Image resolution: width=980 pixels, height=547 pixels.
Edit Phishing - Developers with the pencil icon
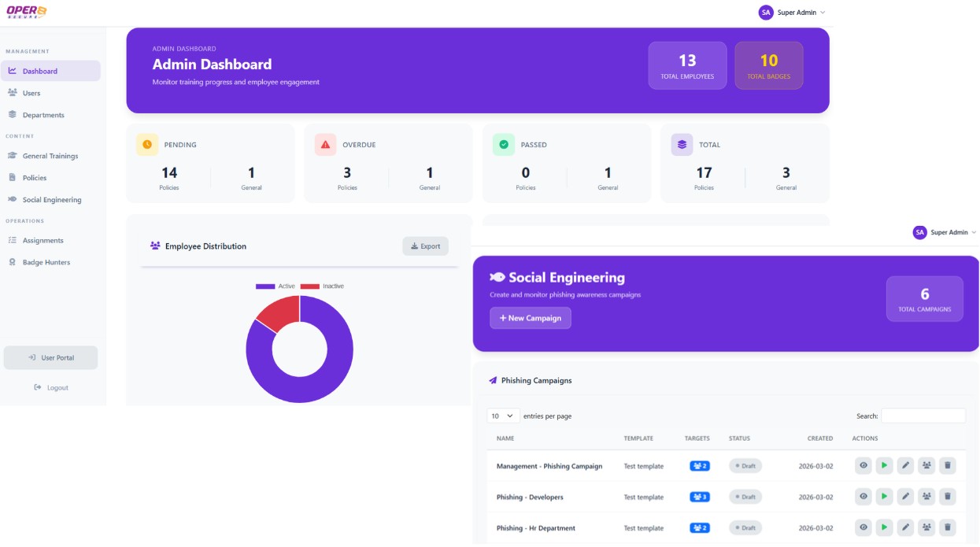pyautogui.click(x=905, y=497)
